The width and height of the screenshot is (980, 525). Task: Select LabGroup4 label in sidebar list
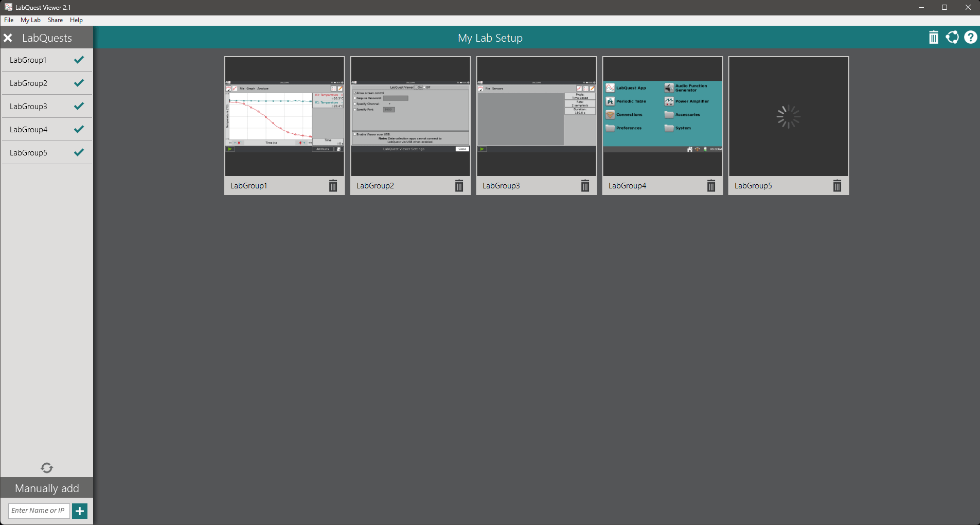(x=28, y=130)
